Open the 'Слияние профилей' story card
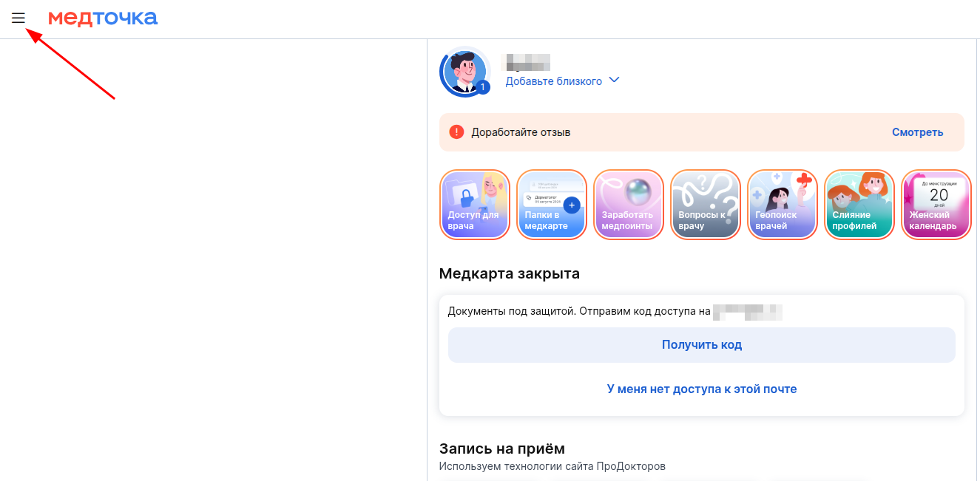This screenshot has width=980, height=481. [x=859, y=205]
